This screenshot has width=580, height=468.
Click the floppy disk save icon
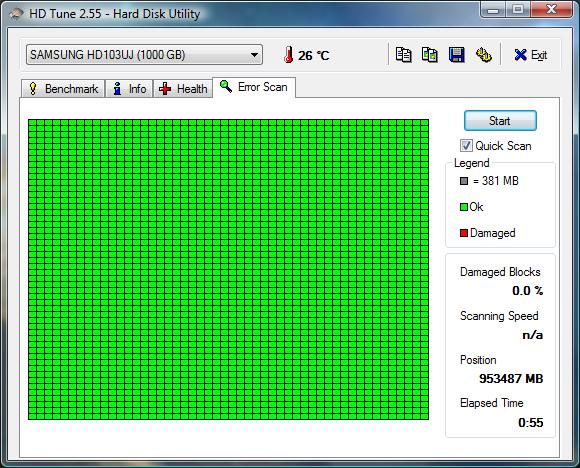click(456, 55)
